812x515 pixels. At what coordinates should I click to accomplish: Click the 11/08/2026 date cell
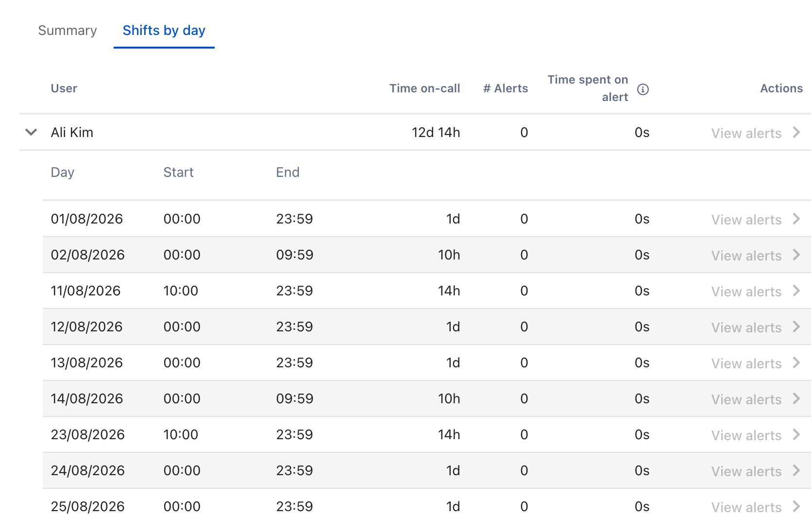point(85,291)
